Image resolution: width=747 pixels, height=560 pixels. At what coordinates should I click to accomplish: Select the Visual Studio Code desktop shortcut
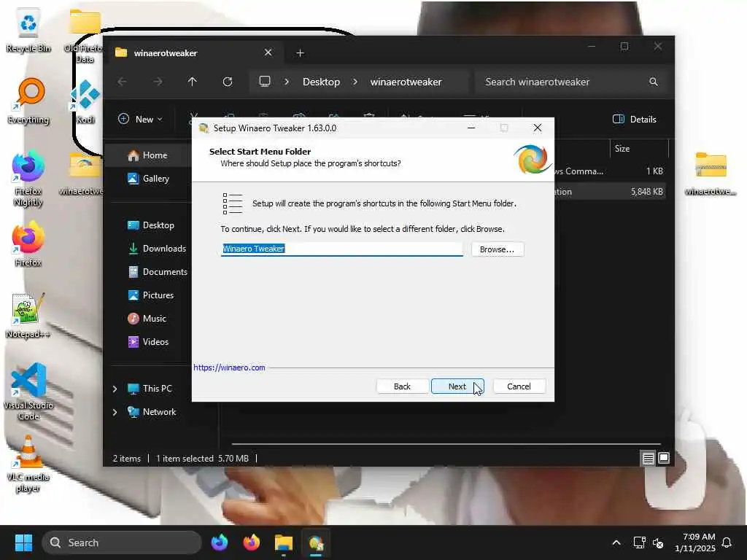pyautogui.click(x=28, y=392)
